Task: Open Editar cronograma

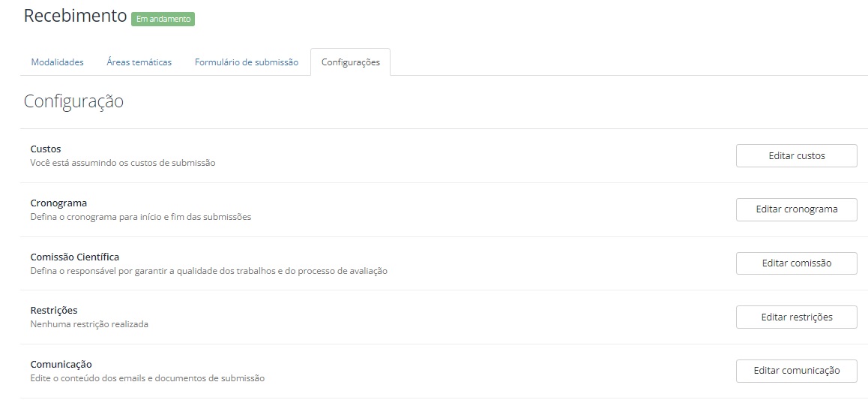Action: (797, 209)
